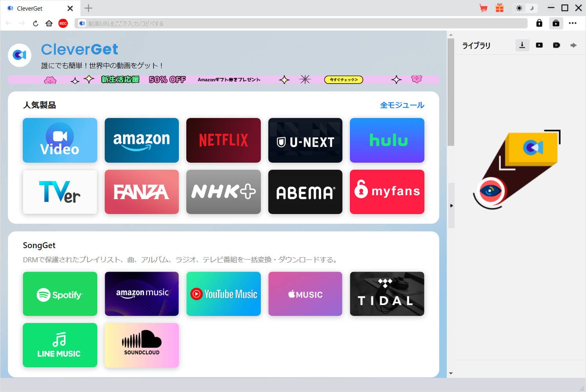This screenshot has height=392, width=586.
Task: Open the FANZA module tile
Action: pos(142,192)
